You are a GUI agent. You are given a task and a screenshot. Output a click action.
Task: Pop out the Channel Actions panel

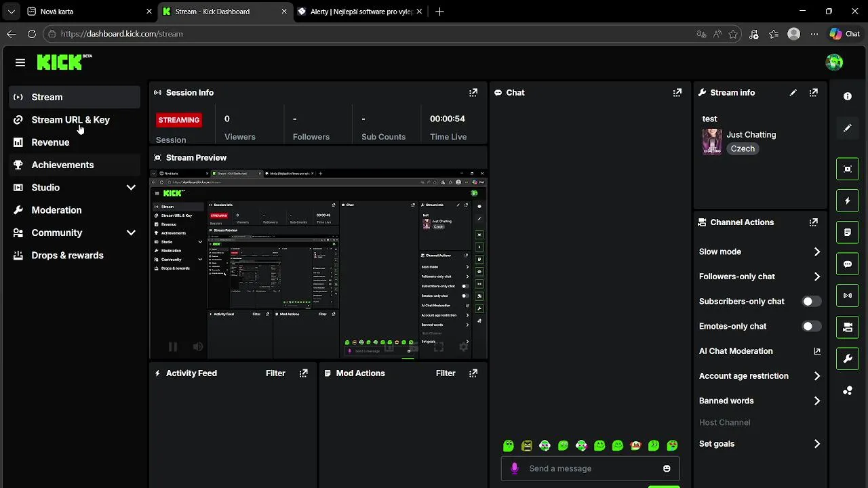(x=813, y=222)
